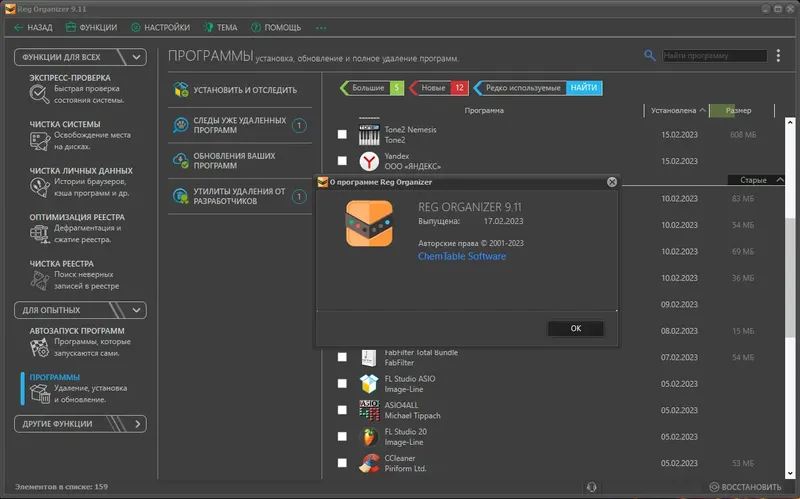The width and height of the screenshot is (800, 499).
Task: Click the Tone2 Nemesis program icon
Action: pyautogui.click(x=369, y=135)
